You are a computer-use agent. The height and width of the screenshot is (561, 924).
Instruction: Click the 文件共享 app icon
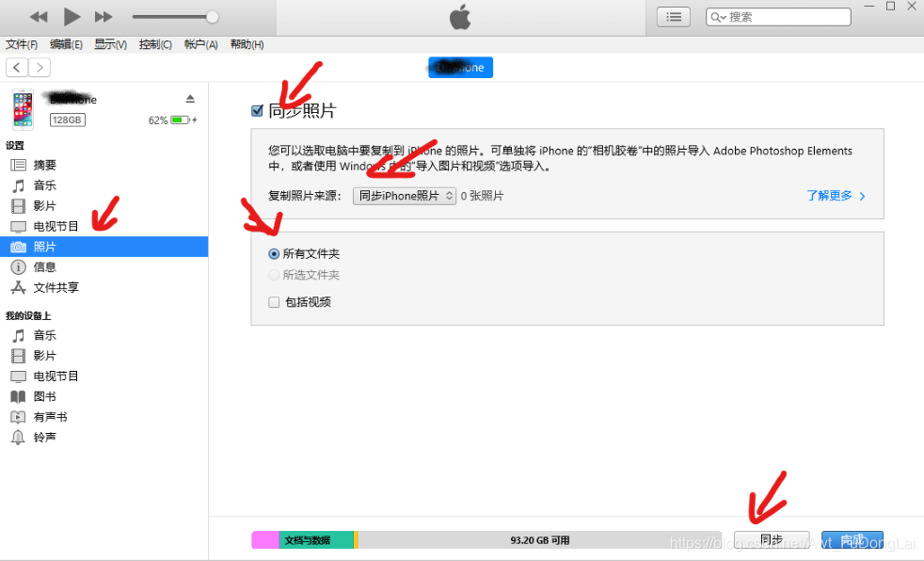coord(18,288)
